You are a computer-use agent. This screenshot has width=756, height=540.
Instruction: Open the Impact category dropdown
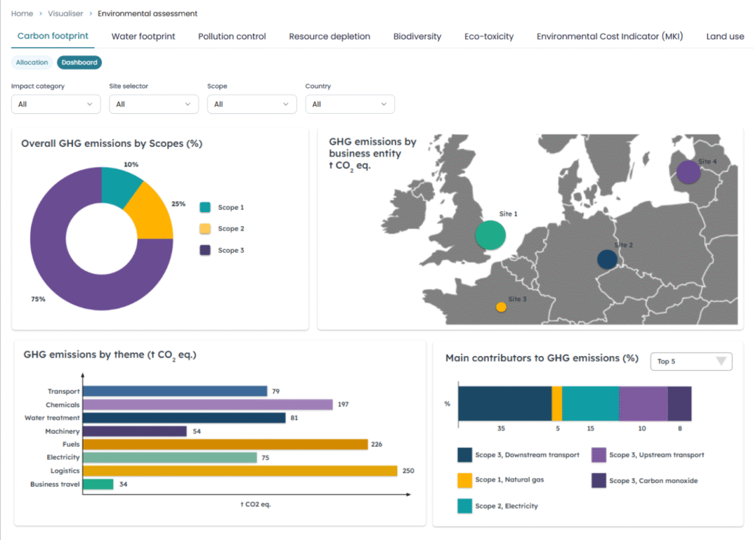55,104
